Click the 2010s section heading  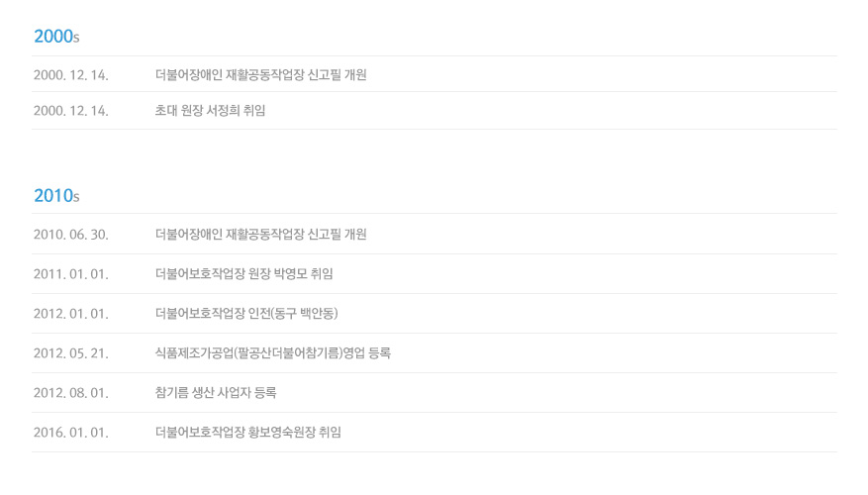[56, 195]
